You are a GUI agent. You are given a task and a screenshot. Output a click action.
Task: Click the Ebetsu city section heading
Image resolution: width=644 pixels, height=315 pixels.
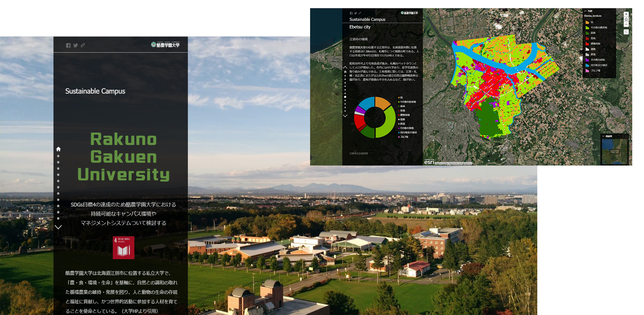point(360,27)
